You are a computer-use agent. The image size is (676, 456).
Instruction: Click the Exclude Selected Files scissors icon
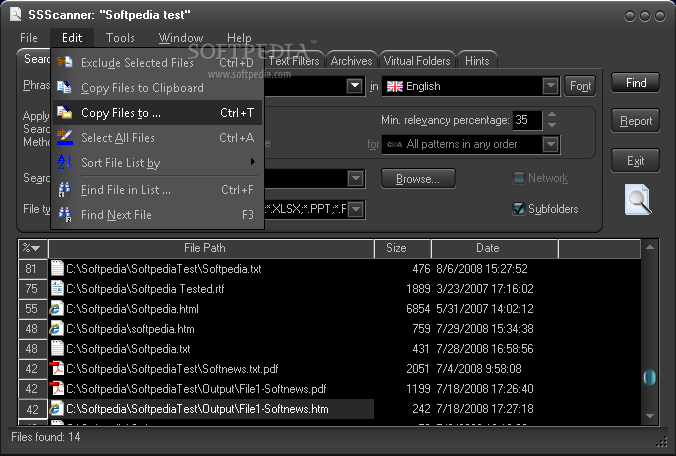(65, 62)
